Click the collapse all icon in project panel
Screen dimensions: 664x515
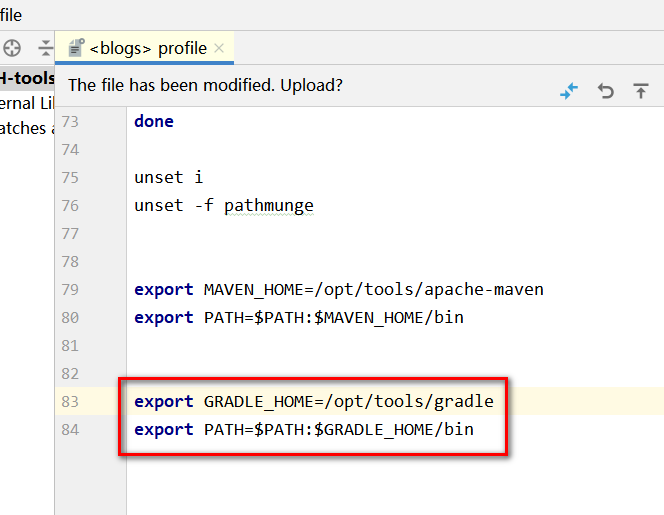[x=45, y=47]
